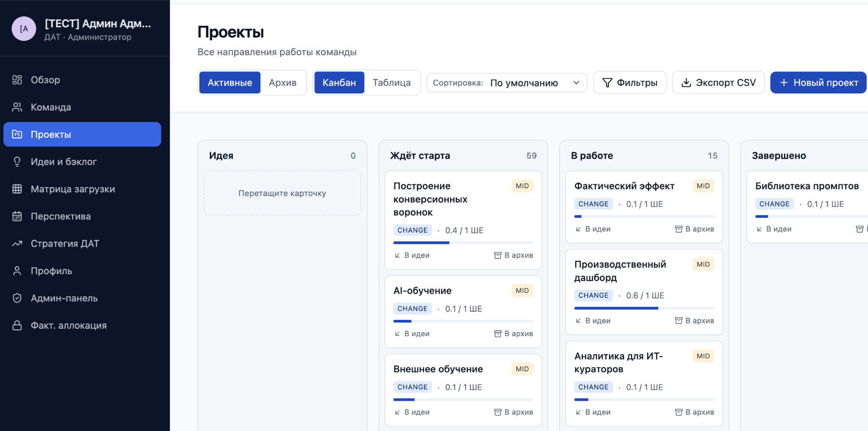Click the Проекты folder icon in the sidebar
The width and height of the screenshot is (868, 431).
point(17,134)
